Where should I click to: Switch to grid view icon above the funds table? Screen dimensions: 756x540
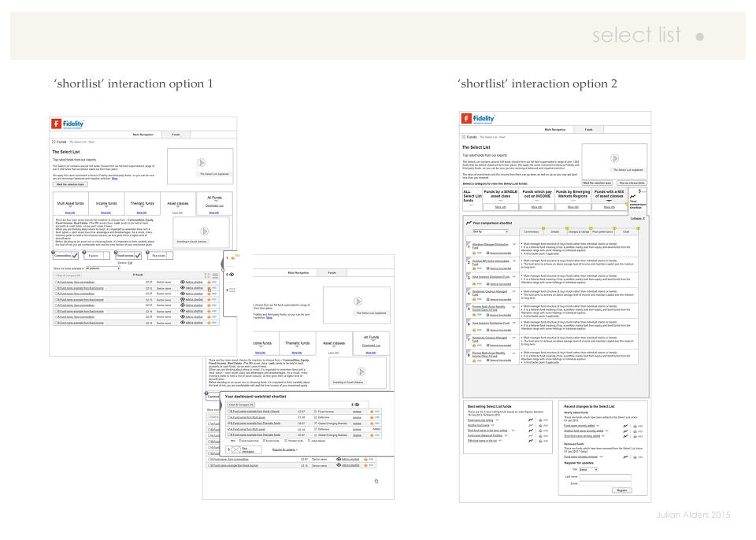[x=207, y=276]
